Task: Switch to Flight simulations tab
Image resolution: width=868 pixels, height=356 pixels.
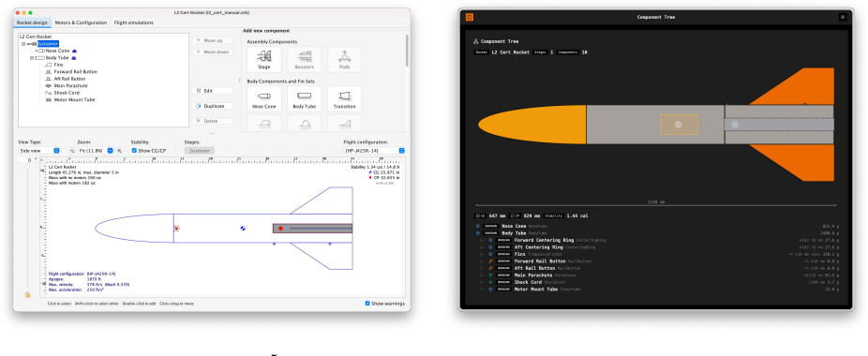Action: click(133, 22)
